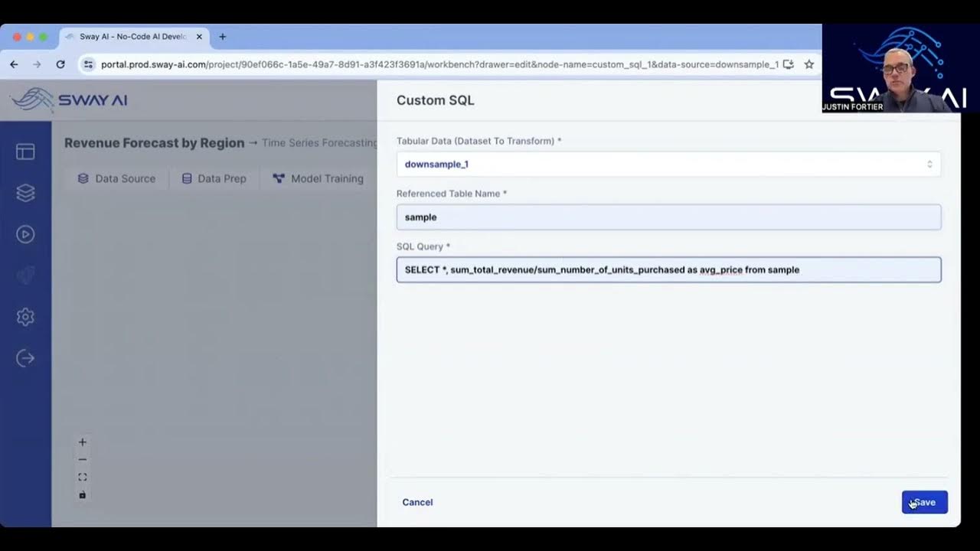
Task: Click the shield sidebar icon
Action: coord(25,275)
